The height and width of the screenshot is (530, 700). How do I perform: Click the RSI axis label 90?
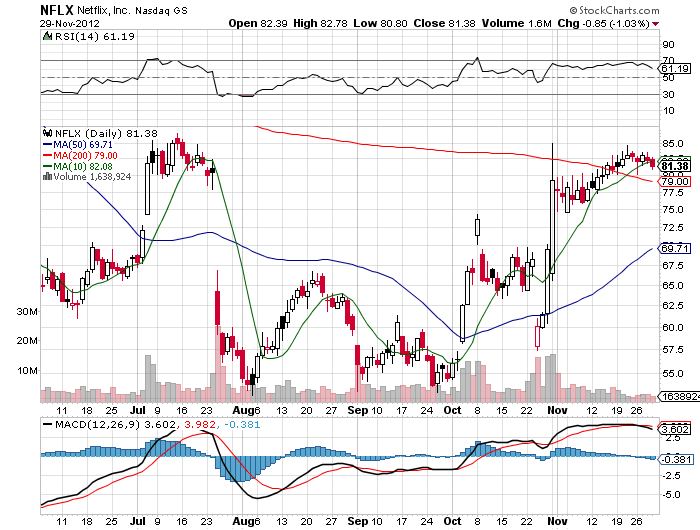[668, 45]
